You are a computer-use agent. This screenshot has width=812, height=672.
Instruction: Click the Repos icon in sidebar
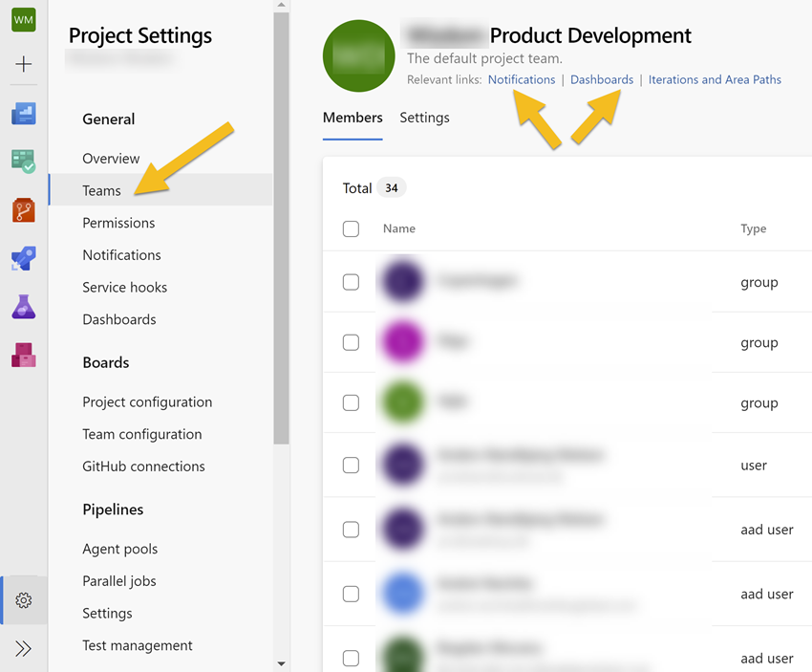coord(24,209)
